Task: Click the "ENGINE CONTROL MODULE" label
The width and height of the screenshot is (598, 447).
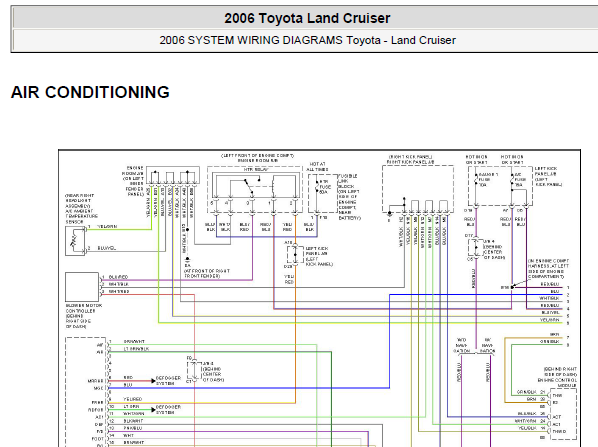Action: click(557, 383)
